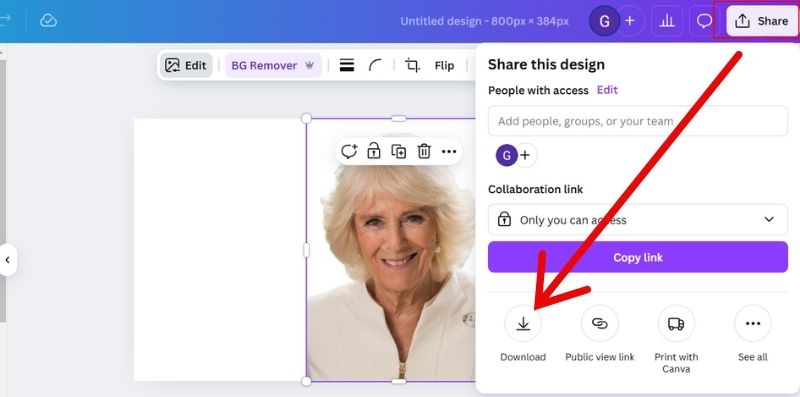Collapse the side panel with left chevron
The image size is (800, 397).
8,260
